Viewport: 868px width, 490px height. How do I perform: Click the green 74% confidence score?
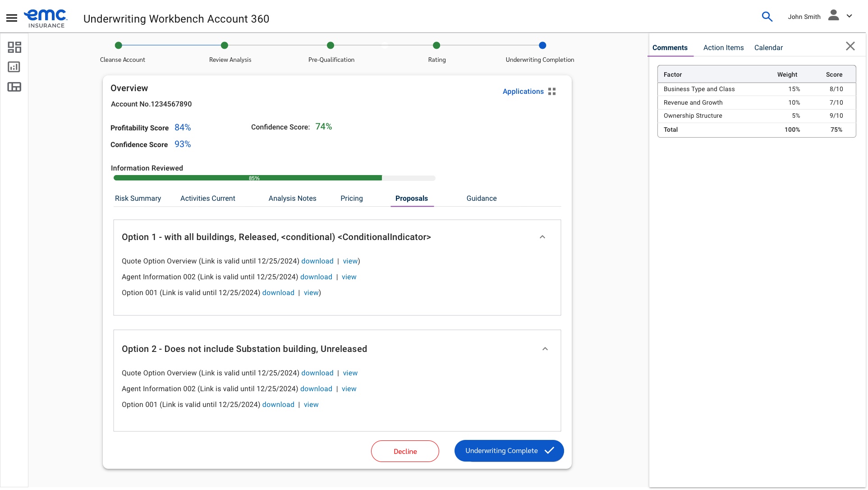coord(324,127)
